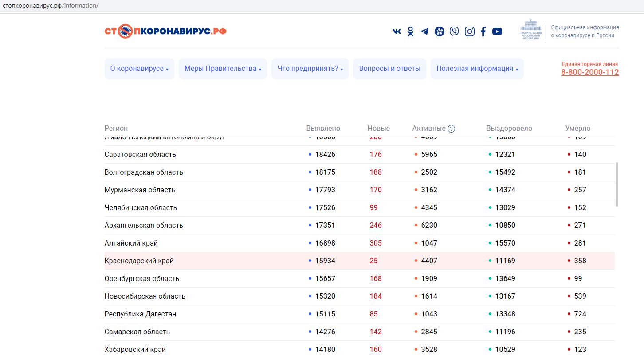The height and width of the screenshot is (355, 644).
Task: Click the Russian Government building logo
Action: (x=531, y=30)
